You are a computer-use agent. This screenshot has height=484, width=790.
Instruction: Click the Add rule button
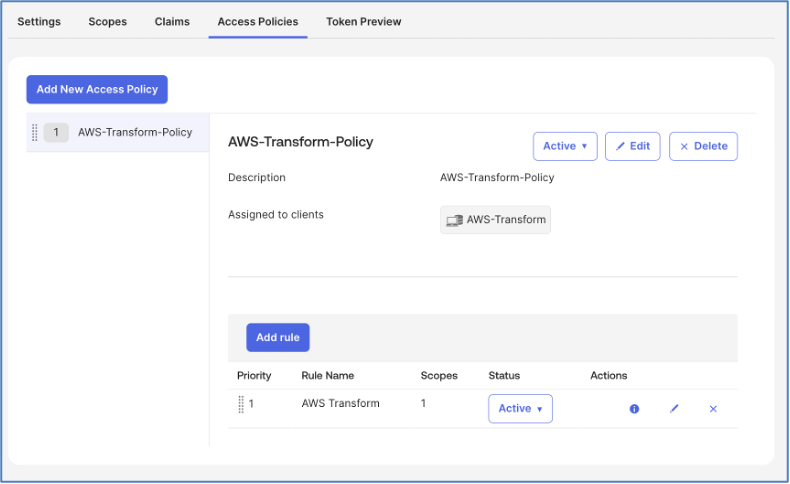point(278,337)
